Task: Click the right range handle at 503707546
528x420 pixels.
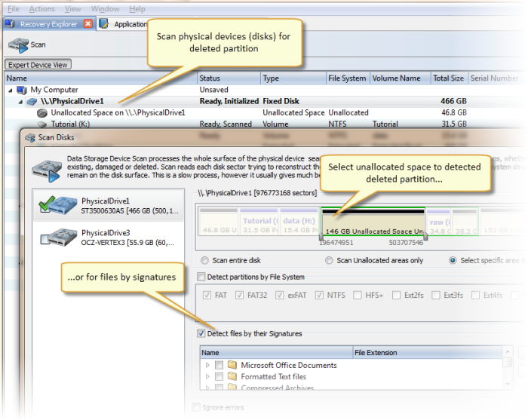Action: [x=425, y=237]
